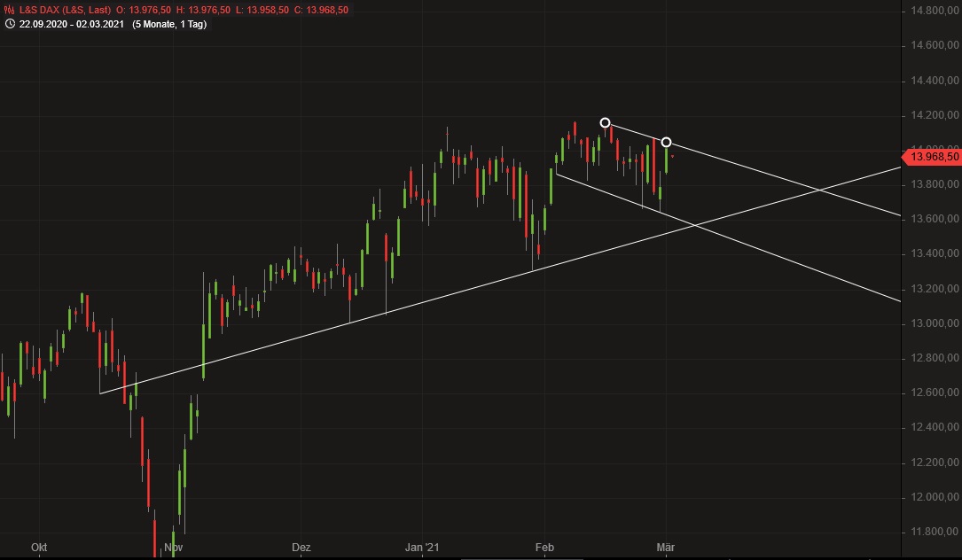Click the Jan '21 label on the time axis

pos(422,548)
